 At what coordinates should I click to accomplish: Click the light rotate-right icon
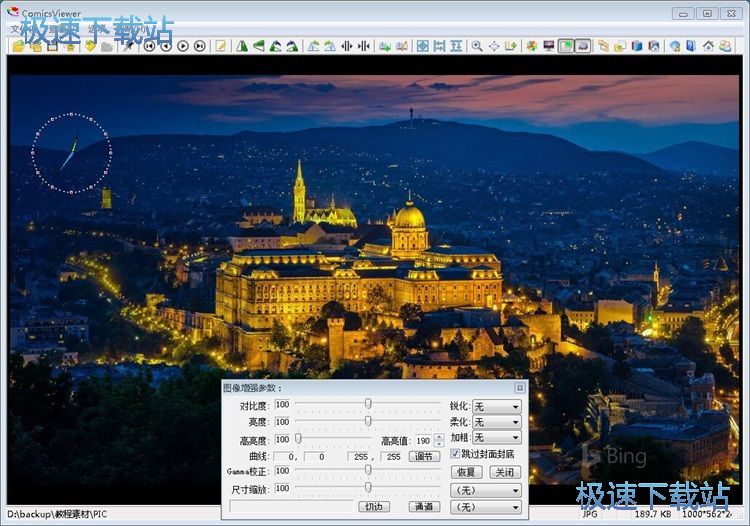pyautogui.click(x=330, y=46)
